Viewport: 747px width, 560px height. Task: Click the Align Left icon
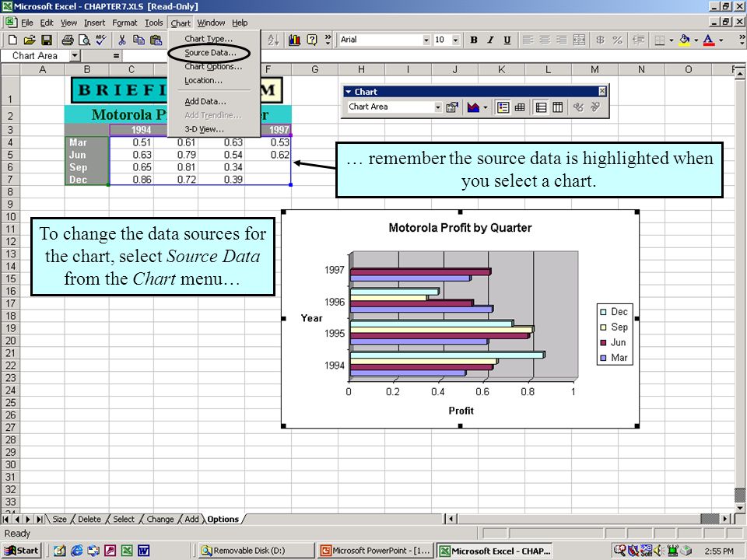point(528,40)
